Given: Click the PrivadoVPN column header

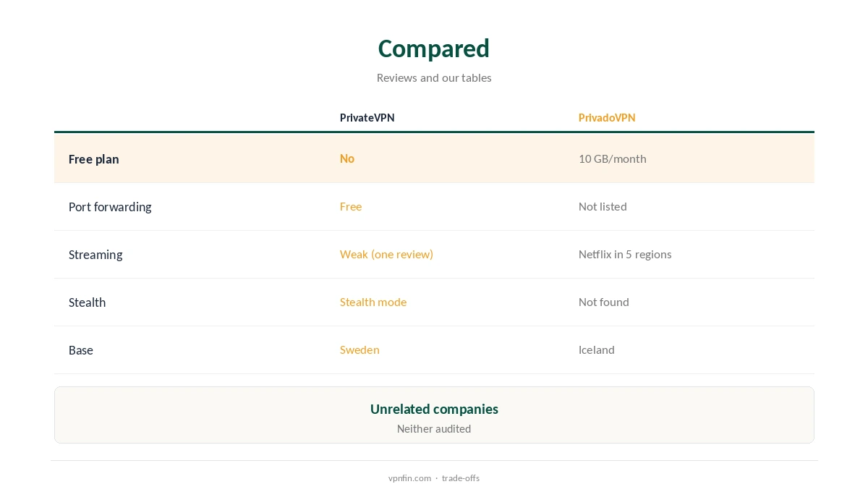Looking at the screenshot, I should 607,117.
